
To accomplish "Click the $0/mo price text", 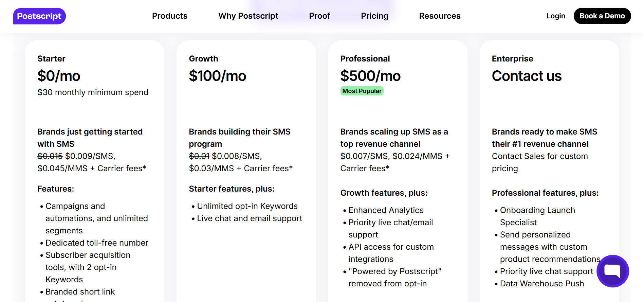I will click(x=59, y=76).
